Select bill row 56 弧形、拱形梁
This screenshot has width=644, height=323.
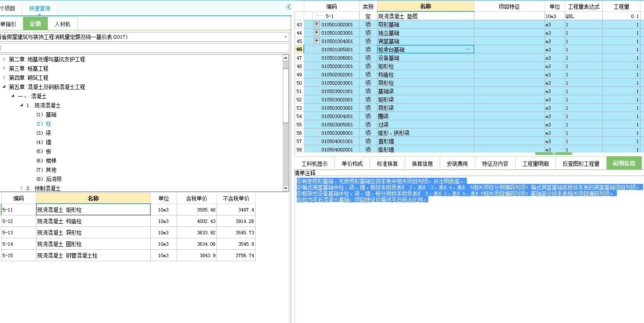tap(467, 133)
